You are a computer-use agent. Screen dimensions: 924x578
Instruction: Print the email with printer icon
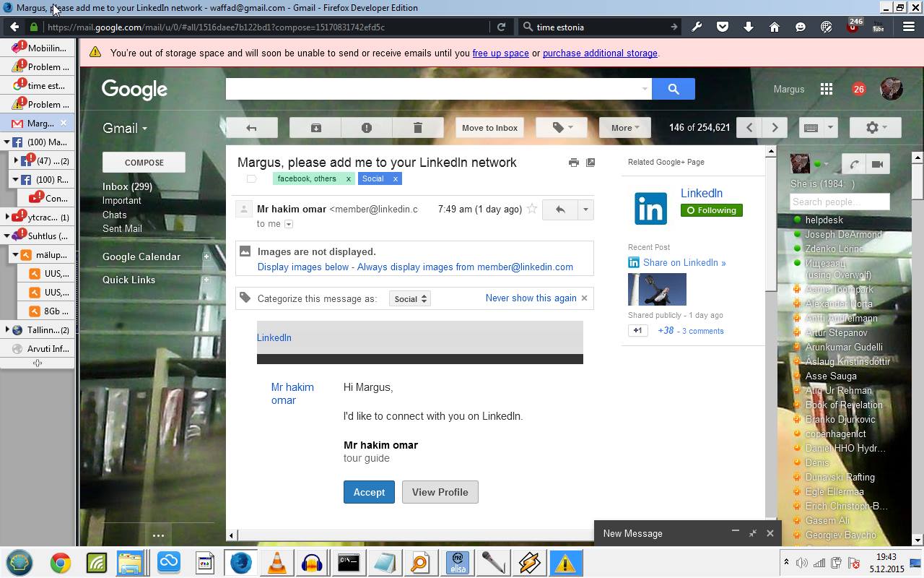(573, 163)
